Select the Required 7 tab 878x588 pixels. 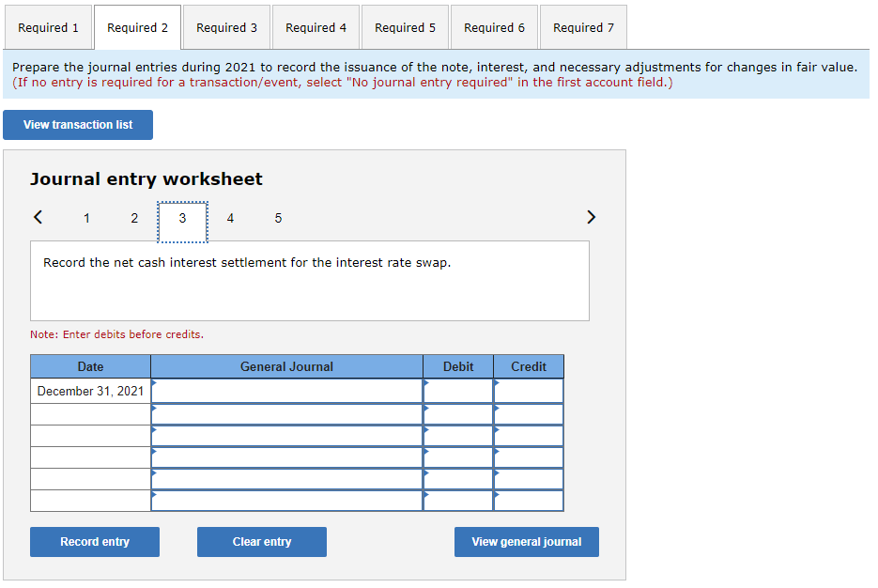583,27
